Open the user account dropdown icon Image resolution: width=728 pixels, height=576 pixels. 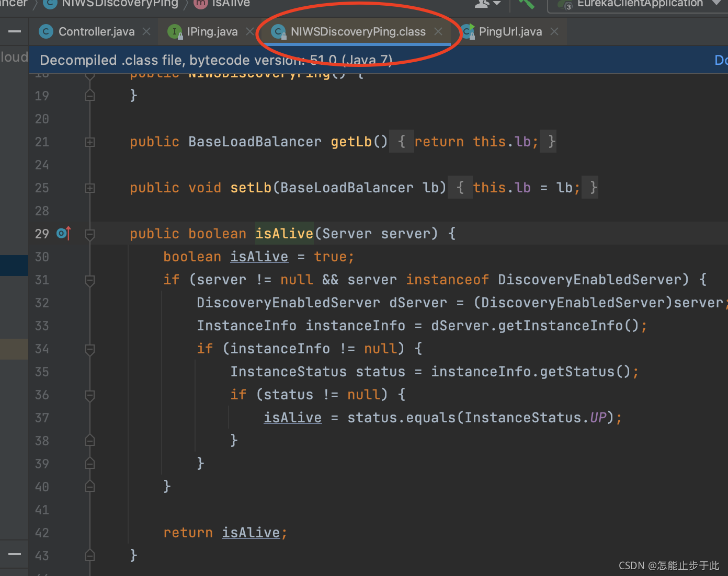pyautogui.click(x=487, y=4)
